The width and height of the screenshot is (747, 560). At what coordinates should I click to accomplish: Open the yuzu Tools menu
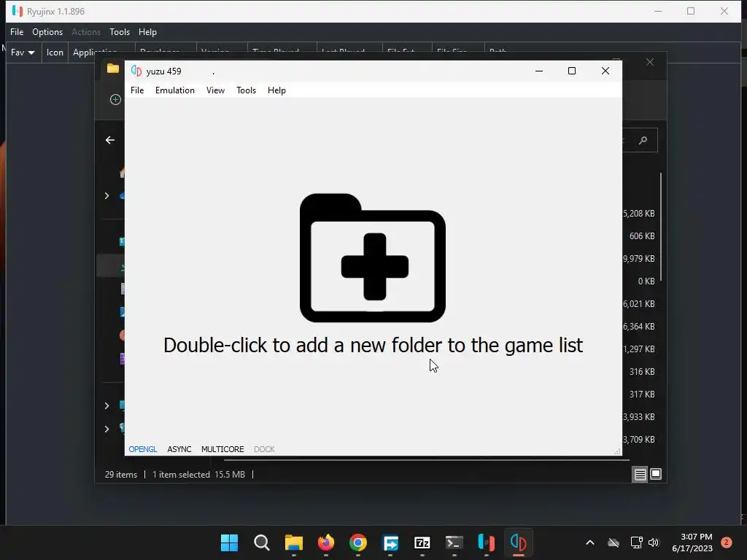click(x=247, y=90)
